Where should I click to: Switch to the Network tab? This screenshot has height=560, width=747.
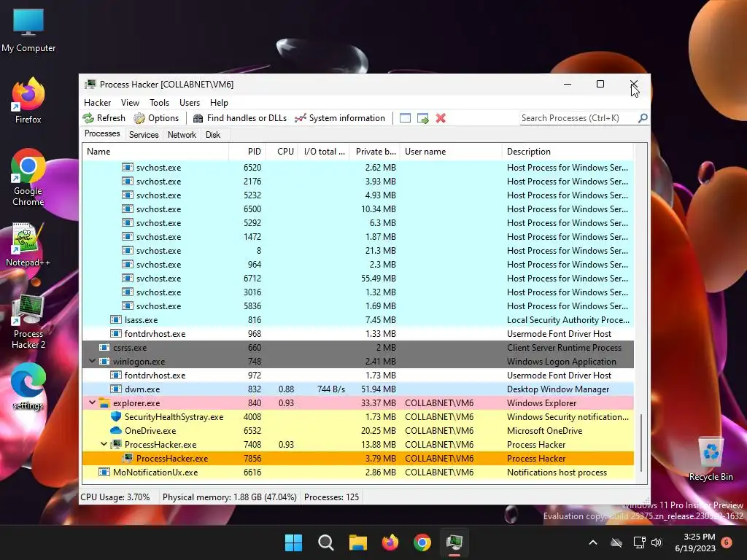point(182,135)
